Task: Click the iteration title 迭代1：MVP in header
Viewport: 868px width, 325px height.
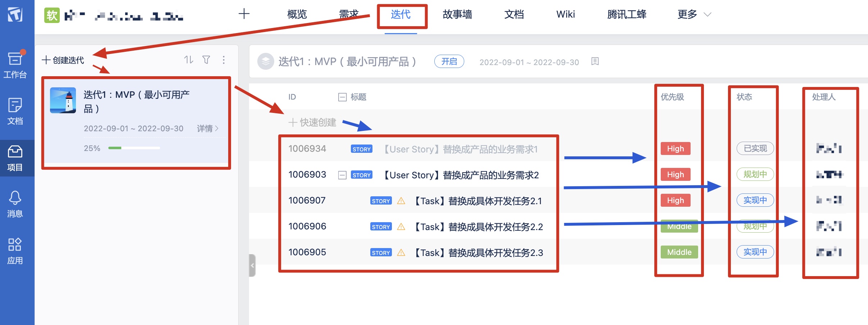Action: 347,61
